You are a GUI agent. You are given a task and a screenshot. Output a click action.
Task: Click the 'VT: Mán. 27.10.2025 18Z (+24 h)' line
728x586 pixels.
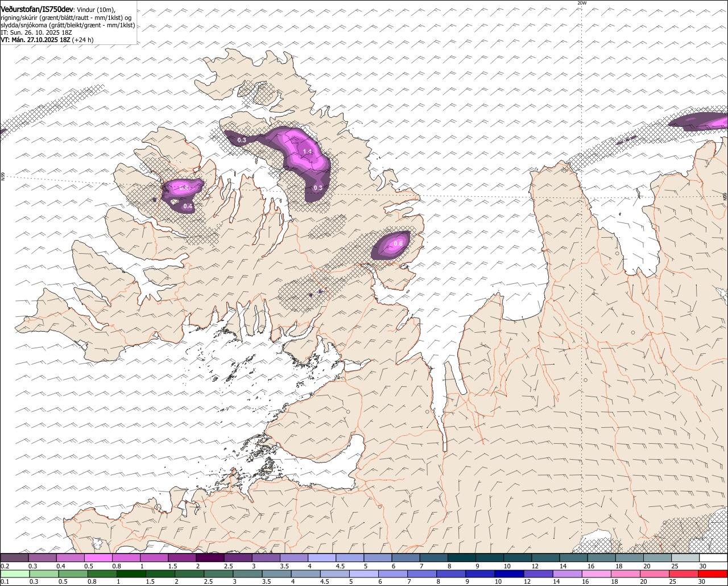(x=47, y=40)
